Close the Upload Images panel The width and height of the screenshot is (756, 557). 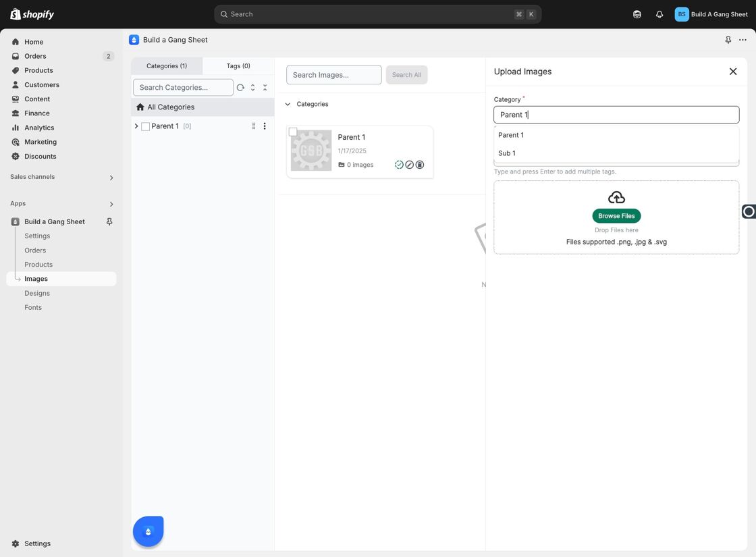733,72
